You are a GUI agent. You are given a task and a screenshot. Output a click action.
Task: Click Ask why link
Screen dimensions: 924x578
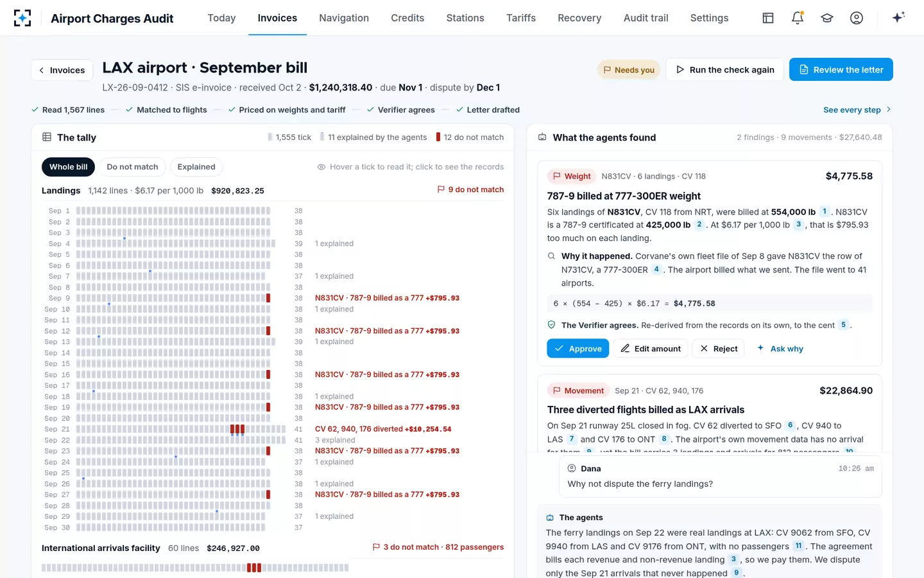pos(780,348)
